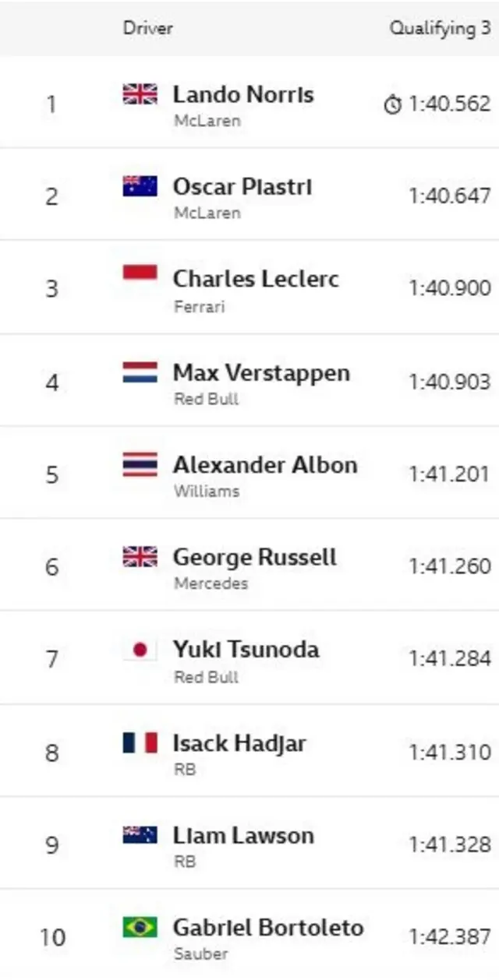Click the UK flag beside Lando Norris
499x980 pixels.
[140, 94]
